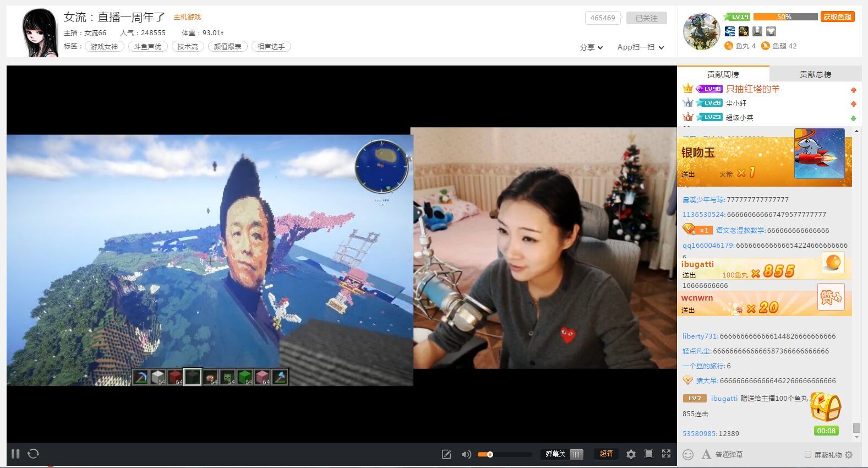Enter fullscreen with the arrows icon
Viewport: 868px width, 468px height.
[x=666, y=454]
